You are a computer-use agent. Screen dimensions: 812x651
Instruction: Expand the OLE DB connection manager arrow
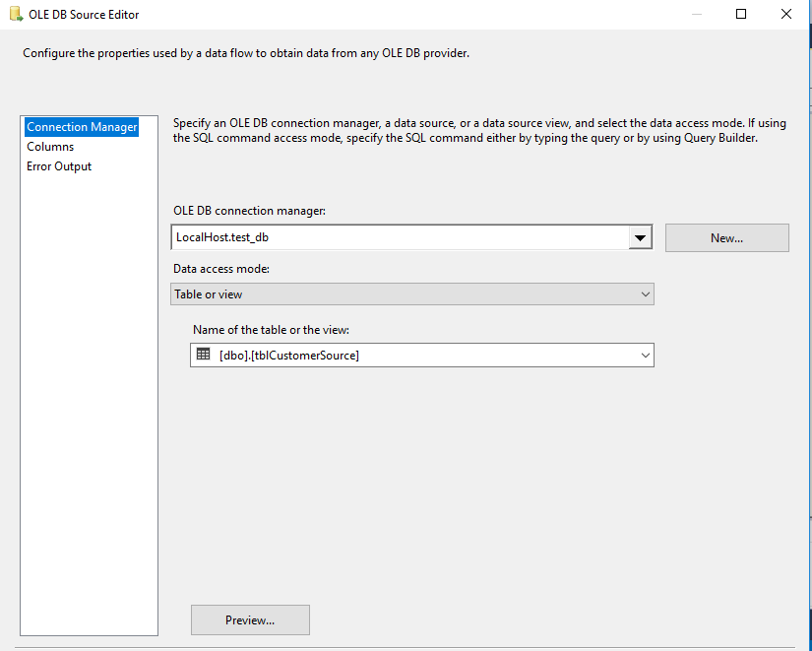641,237
